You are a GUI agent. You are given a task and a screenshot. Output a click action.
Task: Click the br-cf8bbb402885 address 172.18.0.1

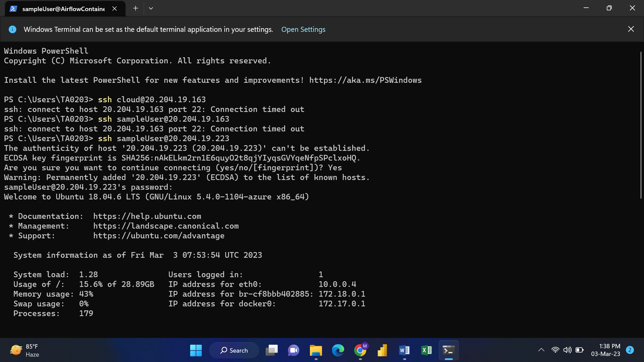(342, 294)
